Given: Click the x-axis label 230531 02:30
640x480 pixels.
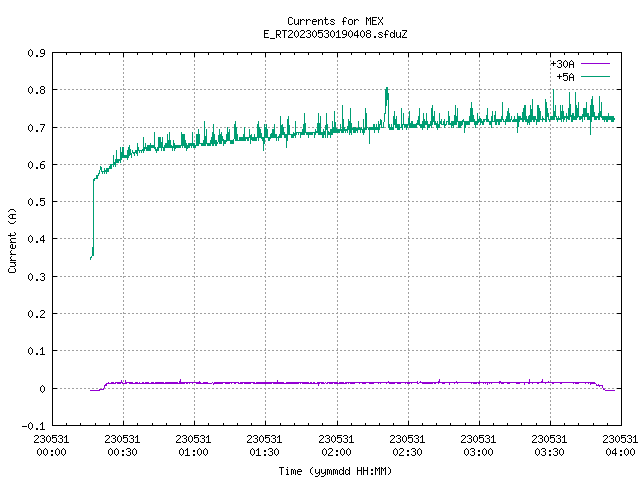Looking at the screenshot, I should click(x=407, y=446).
